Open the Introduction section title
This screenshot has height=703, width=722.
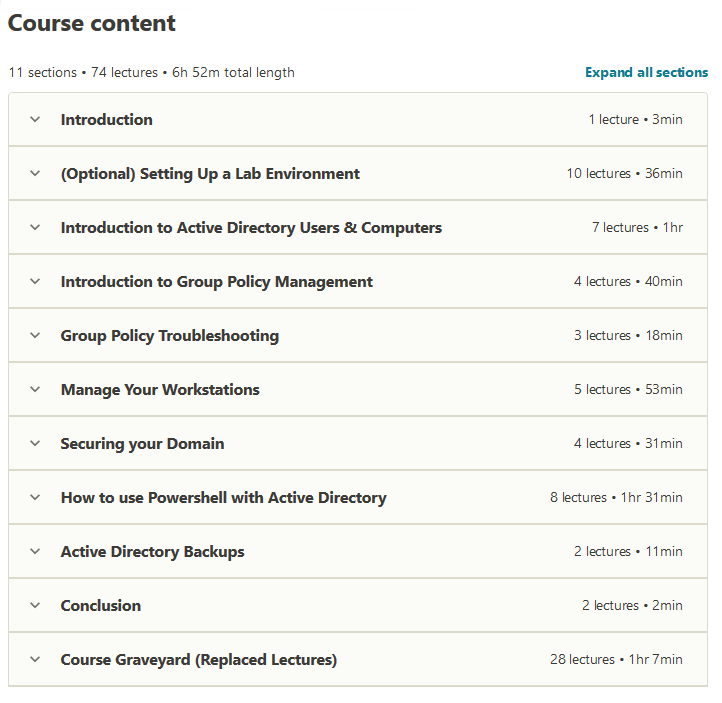(107, 120)
